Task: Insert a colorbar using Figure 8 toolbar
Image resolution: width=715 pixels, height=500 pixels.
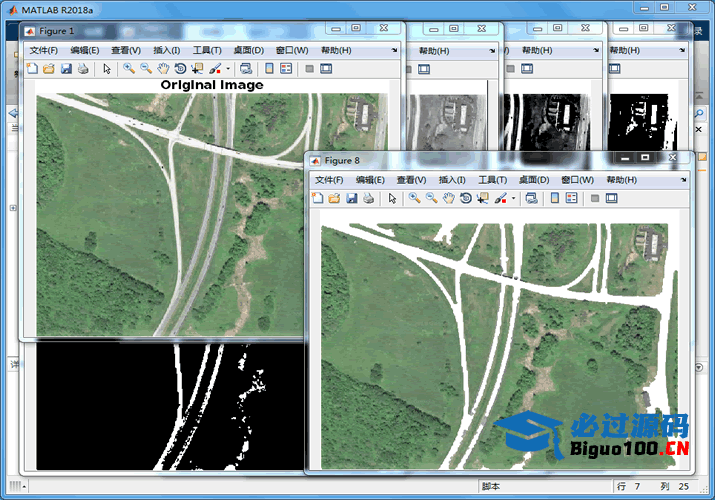Action: (554, 198)
